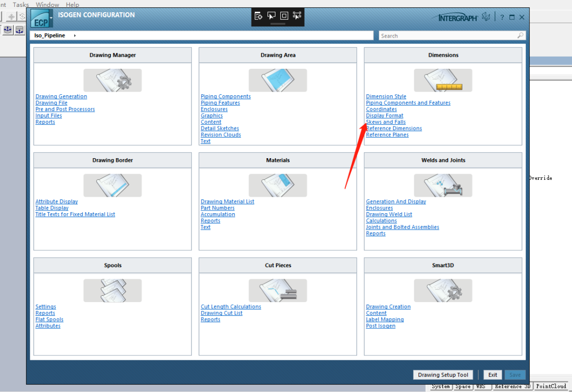Open Drawing Material List link
Screen dimensions: 572x392
(x=227, y=202)
